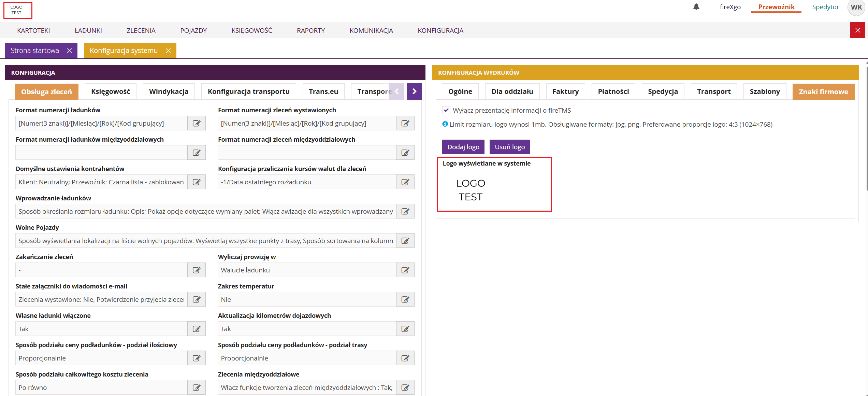Screen dimensions: 868x396
Task: Edit Wolne Pojazdy settings icon
Action: [x=405, y=241]
